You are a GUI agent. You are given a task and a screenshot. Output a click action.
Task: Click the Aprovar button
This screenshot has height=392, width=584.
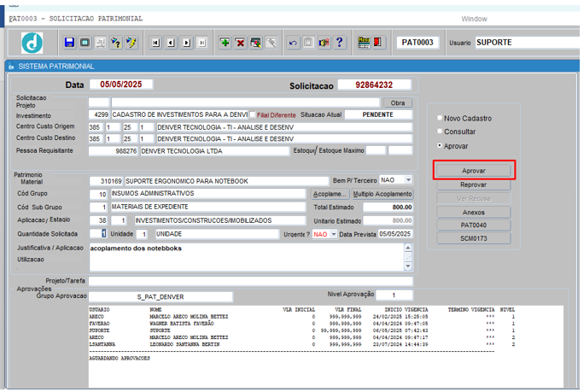(x=473, y=171)
